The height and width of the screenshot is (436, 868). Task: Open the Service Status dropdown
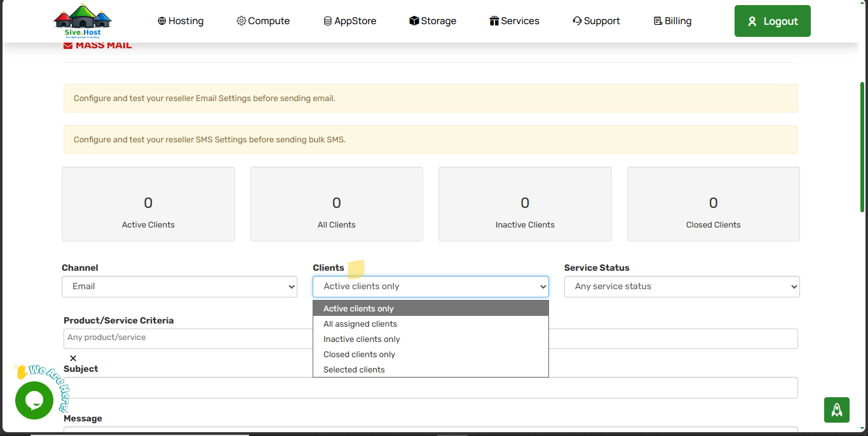coord(682,287)
